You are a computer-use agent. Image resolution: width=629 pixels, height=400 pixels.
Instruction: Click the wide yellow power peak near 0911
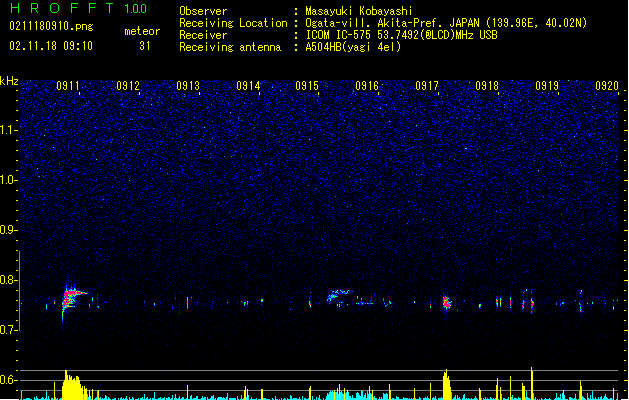[x=72, y=386]
